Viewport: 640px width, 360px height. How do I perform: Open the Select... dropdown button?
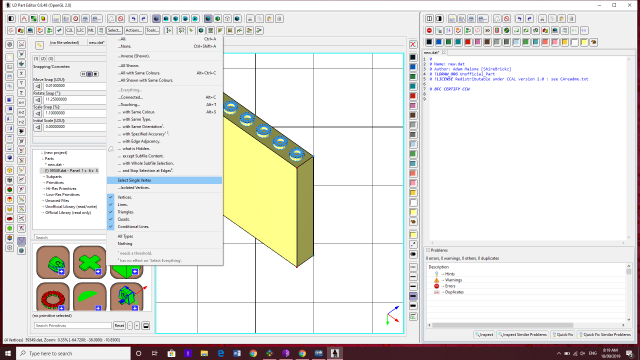tap(114, 31)
